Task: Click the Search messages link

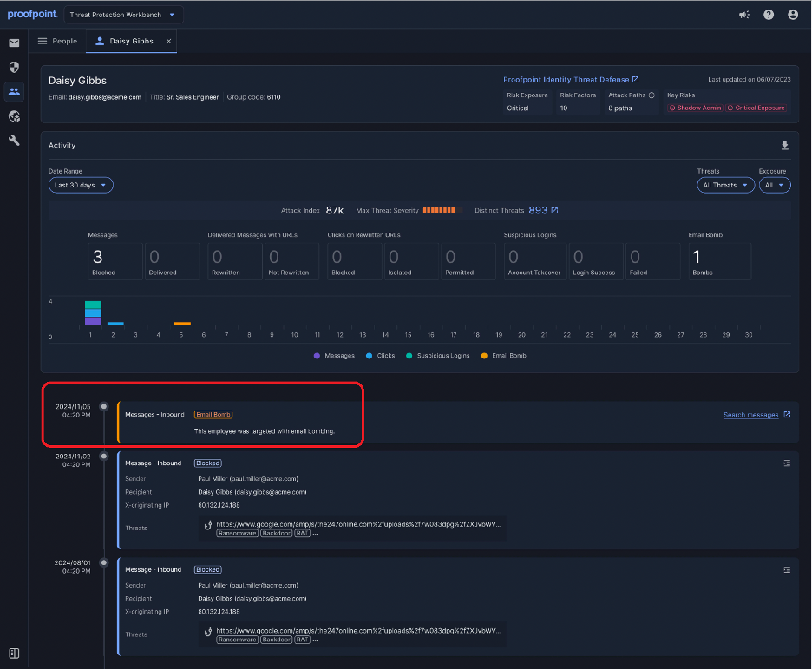Action: tap(752, 415)
